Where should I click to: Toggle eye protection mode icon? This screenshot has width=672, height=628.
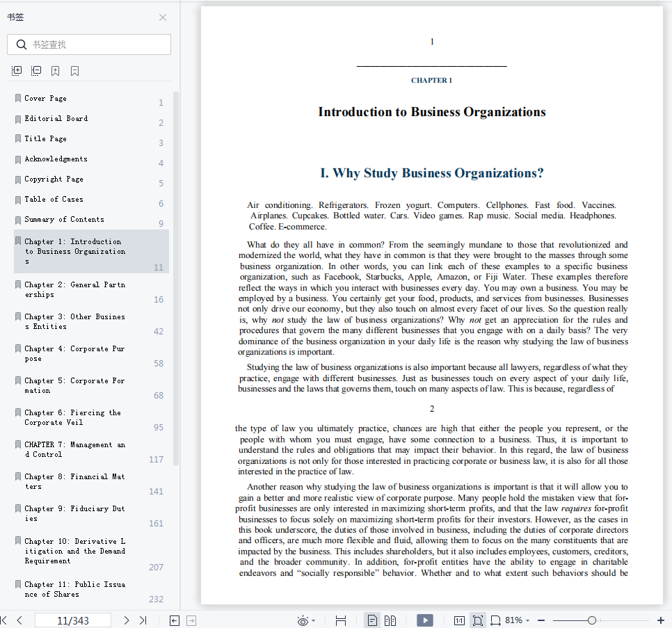(303, 621)
